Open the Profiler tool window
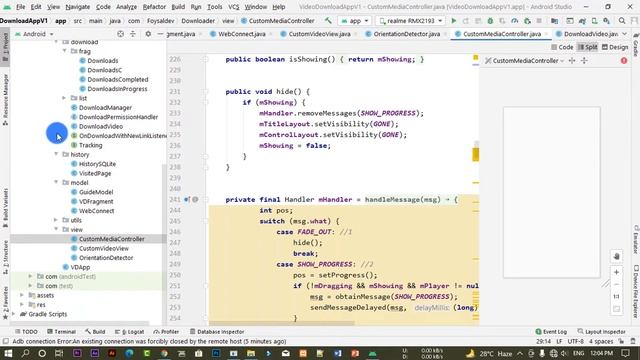Image resolution: width=640 pixels, height=360 pixels. 166,332
